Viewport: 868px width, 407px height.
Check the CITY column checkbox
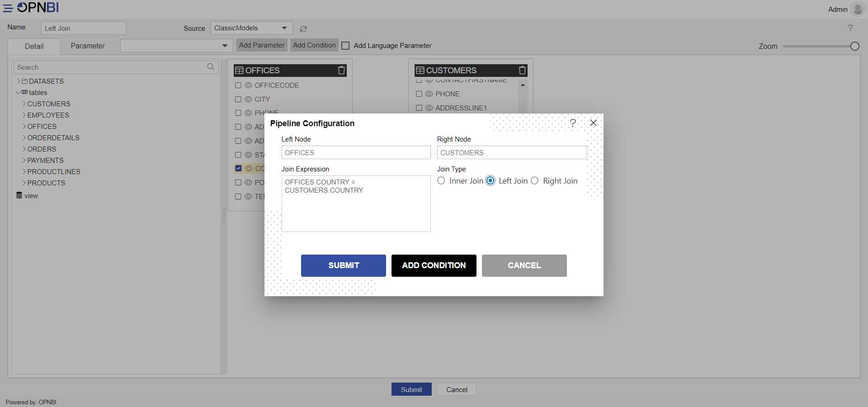(x=238, y=99)
